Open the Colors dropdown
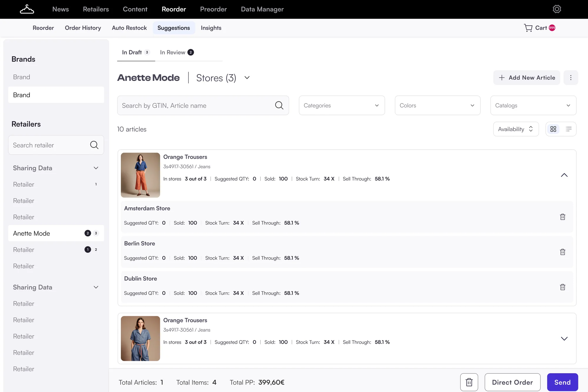The image size is (588, 392). click(x=437, y=105)
